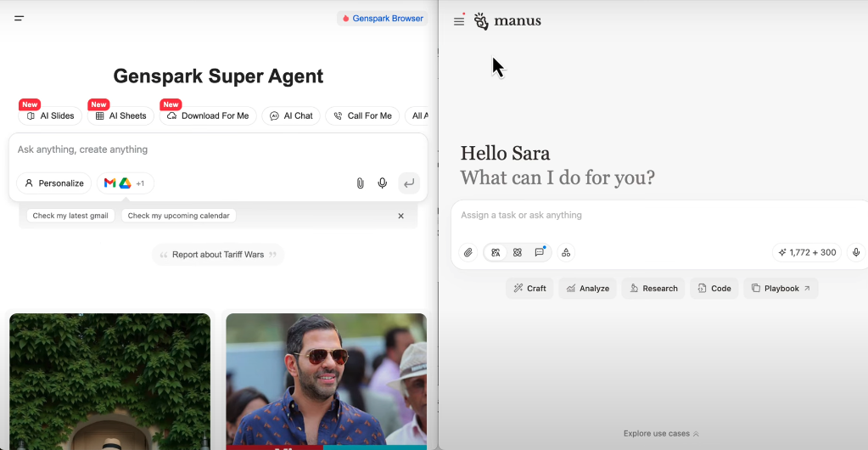Screen dimensions: 868x450
Task: Open Gmail and Drive integrations chip
Action: 125,183
